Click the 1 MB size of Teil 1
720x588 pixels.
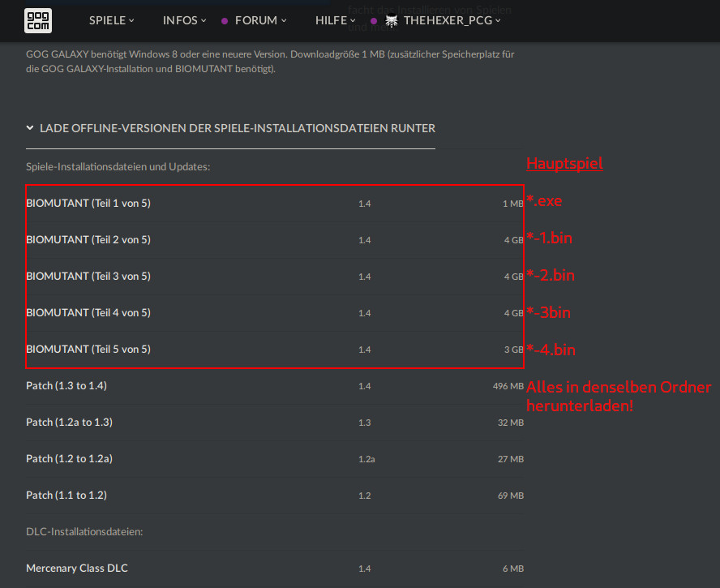513,204
